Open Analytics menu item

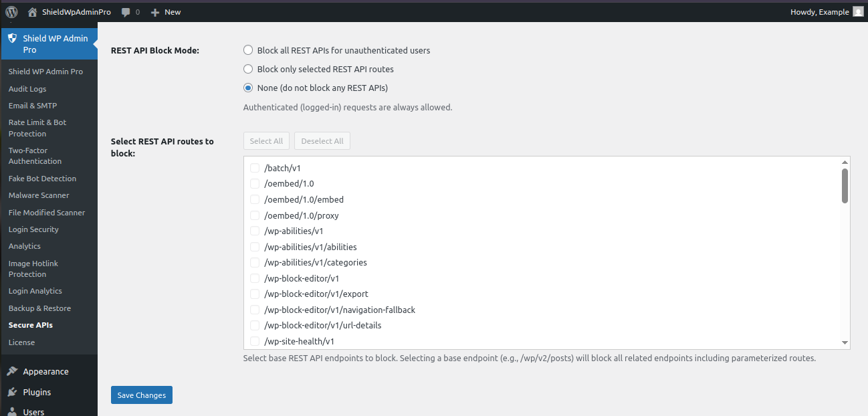pyautogui.click(x=25, y=246)
